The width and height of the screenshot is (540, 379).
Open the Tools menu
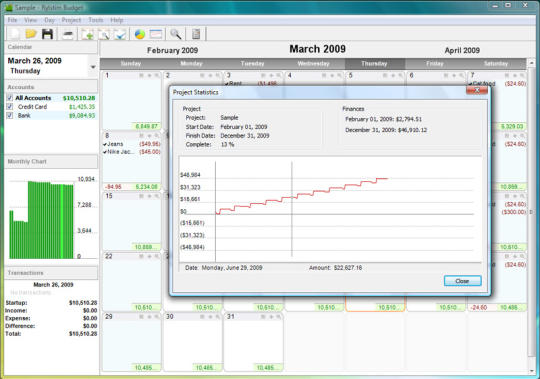(96, 20)
